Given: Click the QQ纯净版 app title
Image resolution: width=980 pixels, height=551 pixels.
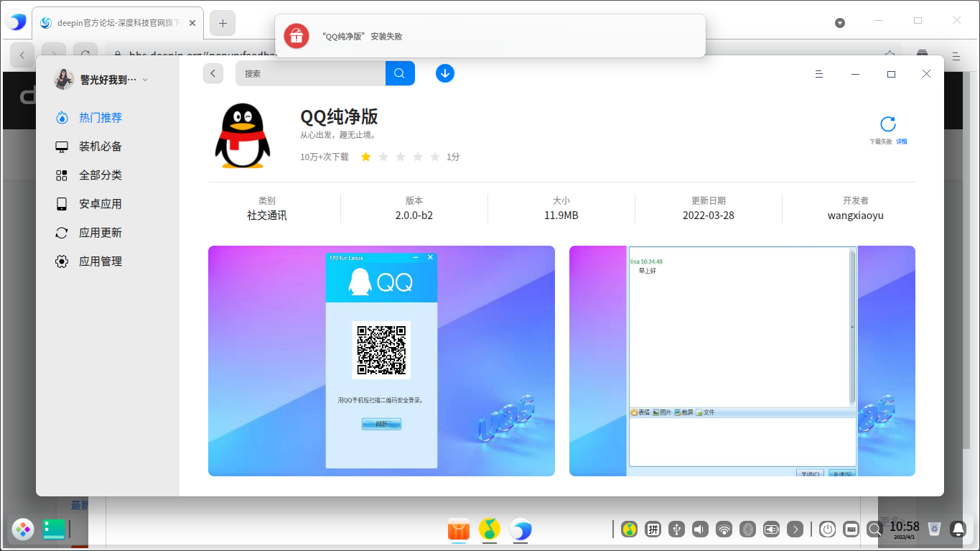Looking at the screenshot, I should (339, 116).
